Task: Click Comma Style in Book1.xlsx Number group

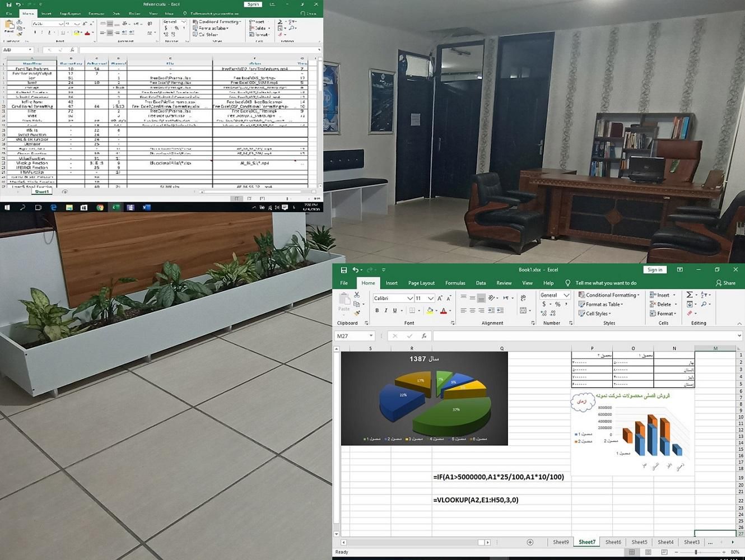Action: coord(566,305)
